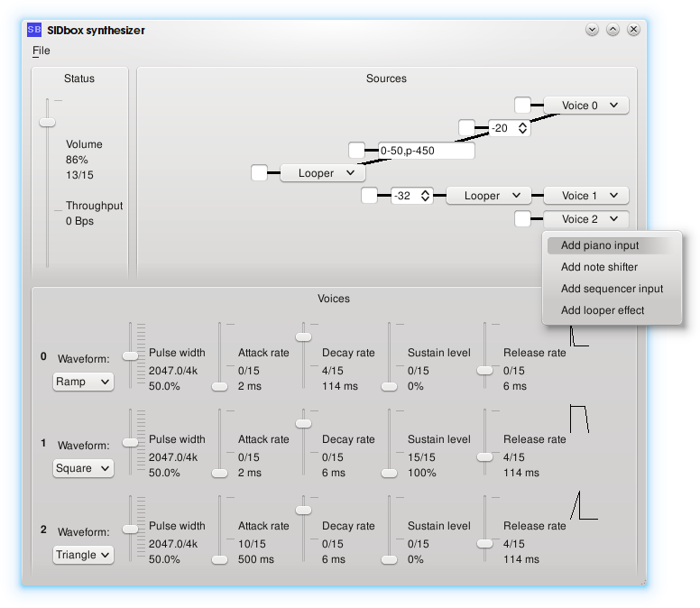Click voice 1 Square waveform selector
The height and width of the screenshot is (608, 700).
83,468
